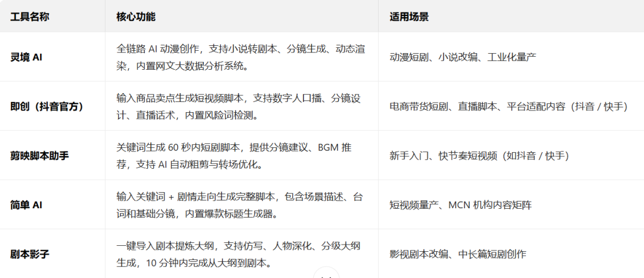Click the 输入商品卖点生成短视频脚本 description cell

coord(241,106)
